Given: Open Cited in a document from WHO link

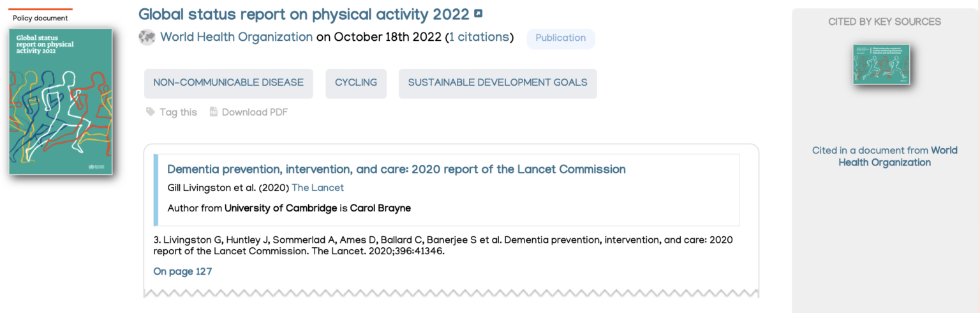Looking at the screenshot, I should click(884, 156).
